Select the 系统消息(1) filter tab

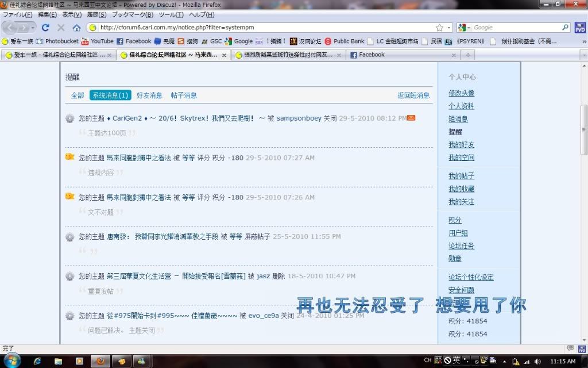(110, 95)
